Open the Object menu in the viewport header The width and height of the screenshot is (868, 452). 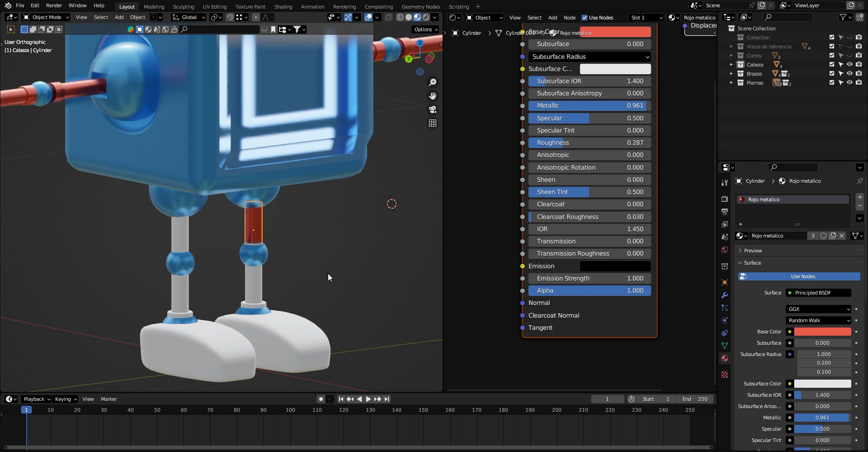click(137, 17)
